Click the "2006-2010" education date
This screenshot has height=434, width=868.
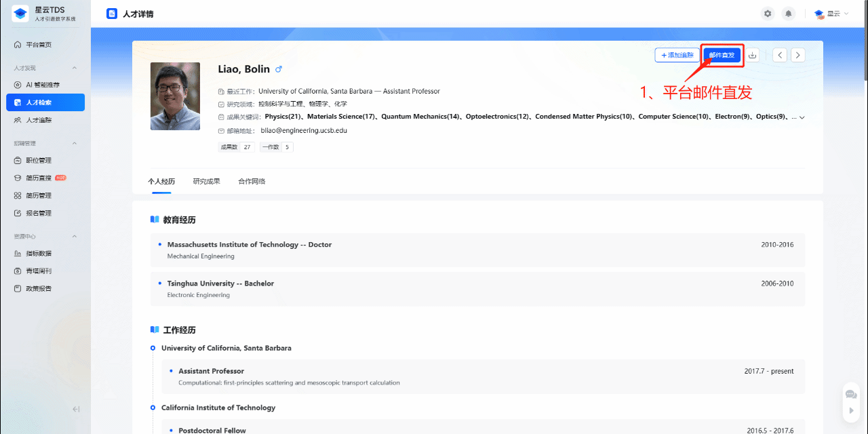777,283
